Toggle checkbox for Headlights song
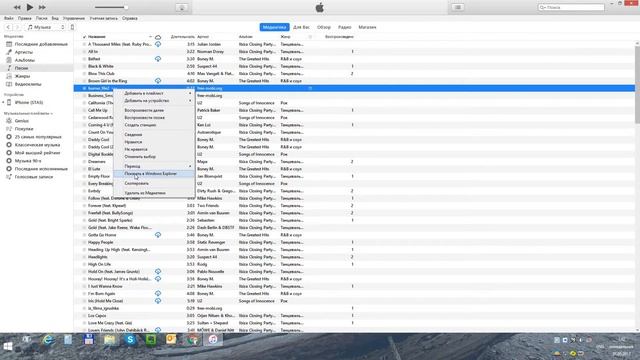This screenshot has height=360, width=640. click(x=84, y=257)
